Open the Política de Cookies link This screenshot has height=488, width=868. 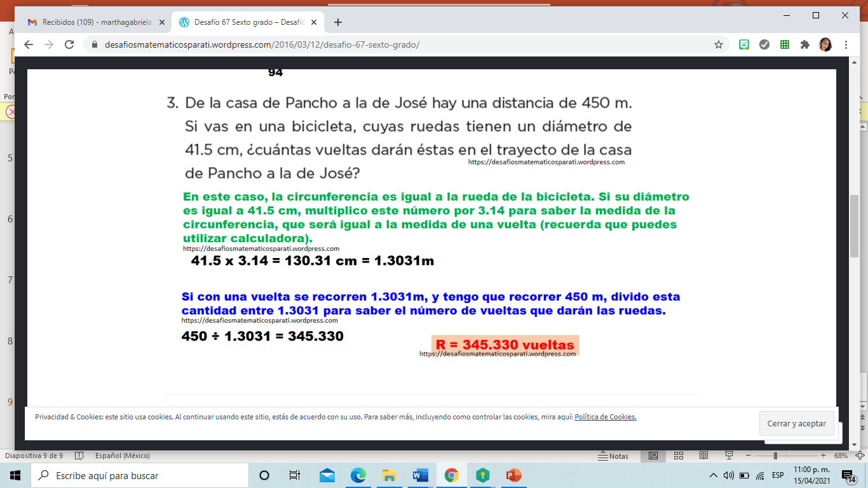point(605,417)
